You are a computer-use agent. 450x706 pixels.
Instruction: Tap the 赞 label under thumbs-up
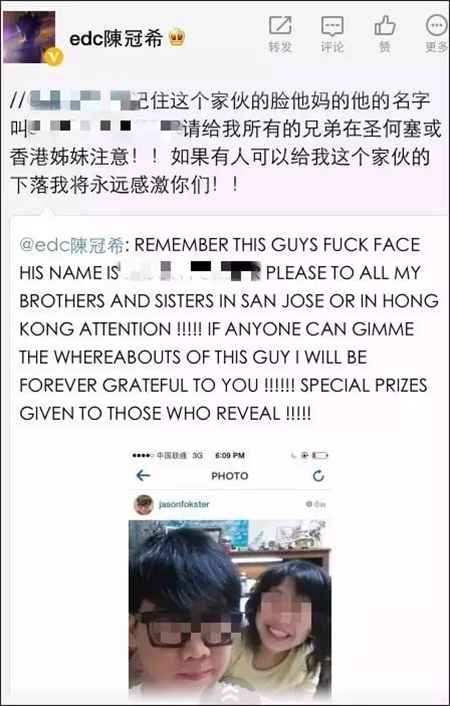click(385, 46)
